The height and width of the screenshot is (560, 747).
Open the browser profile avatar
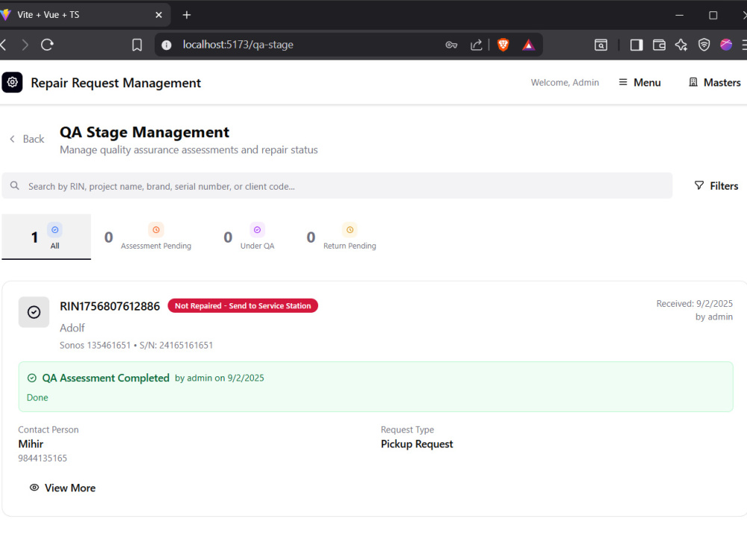point(726,45)
